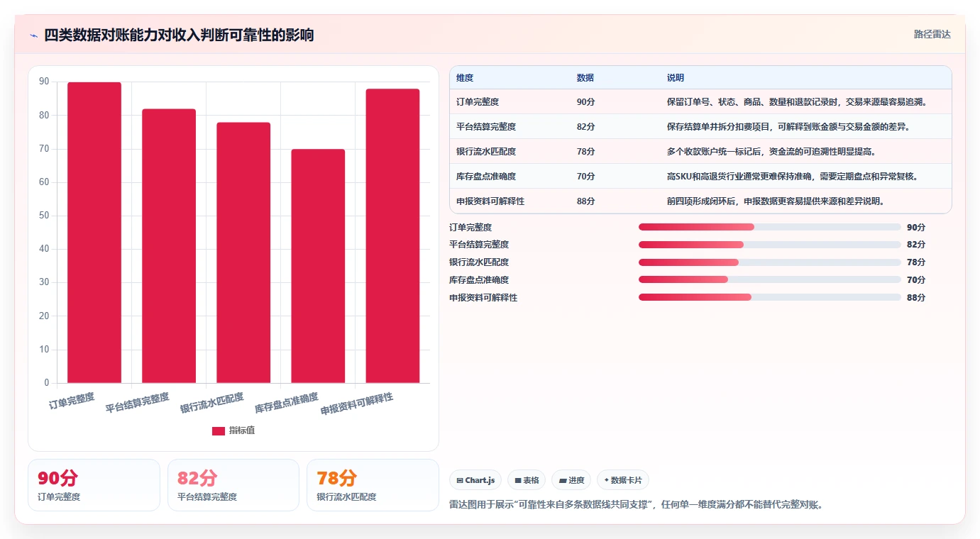Click the 申报资料可解释性 x-axis label
Image resolution: width=980 pixels, height=539 pixels.
coord(357,404)
